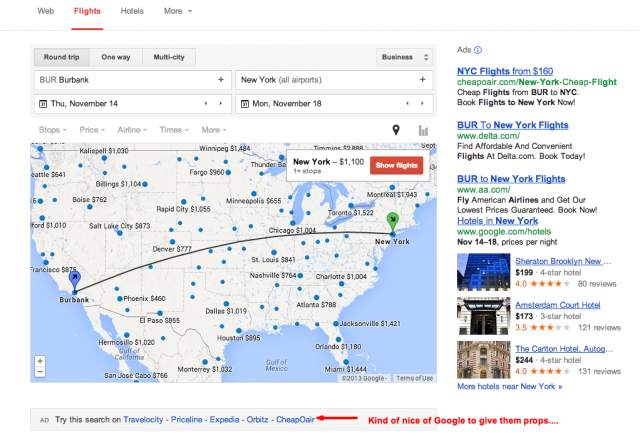
Task: Open the price bar chart view
Action: tap(423, 130)
